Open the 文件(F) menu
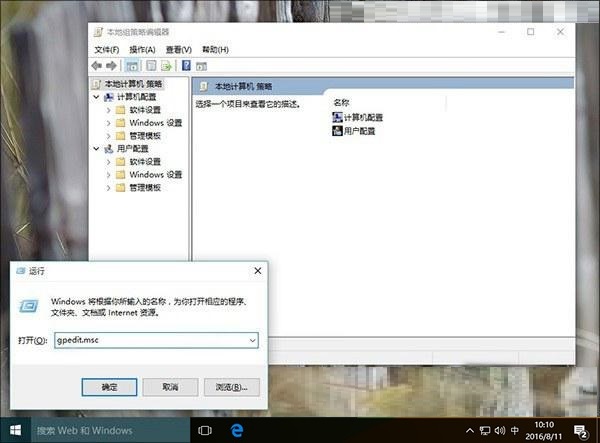600x443 pixels. (x=107, y=50)
